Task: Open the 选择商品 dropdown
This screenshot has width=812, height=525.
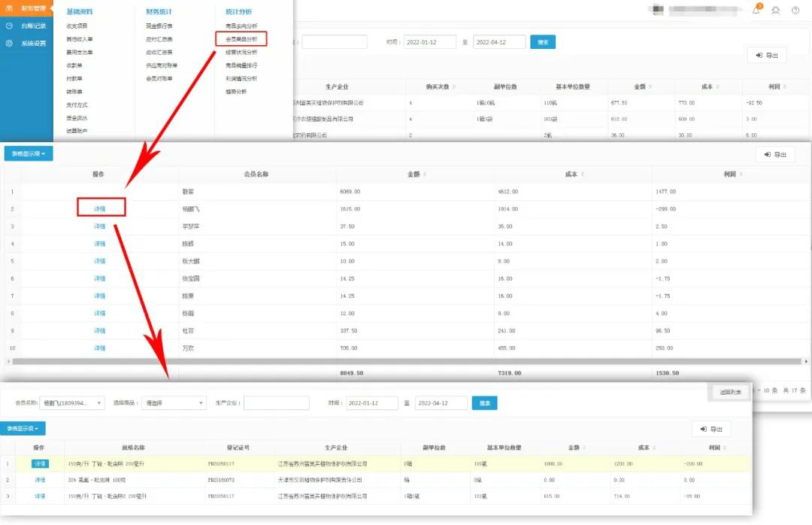Action: tap(174, 403)
